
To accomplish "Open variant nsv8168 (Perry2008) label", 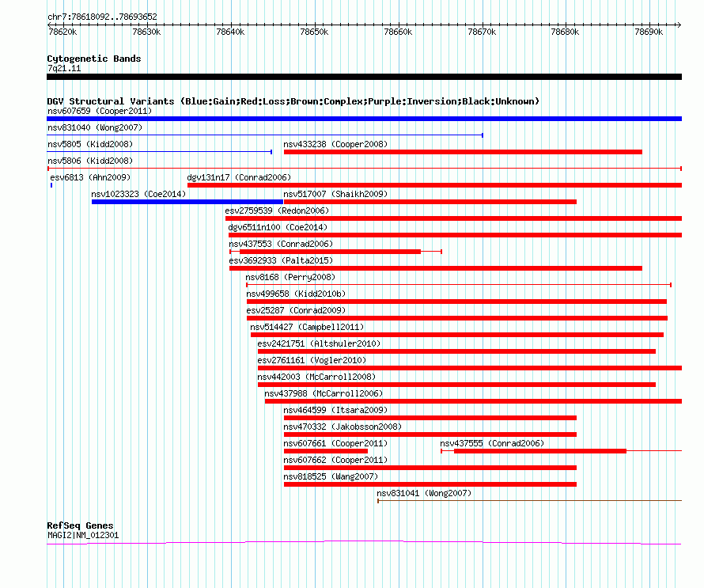I will click(290, 277).
